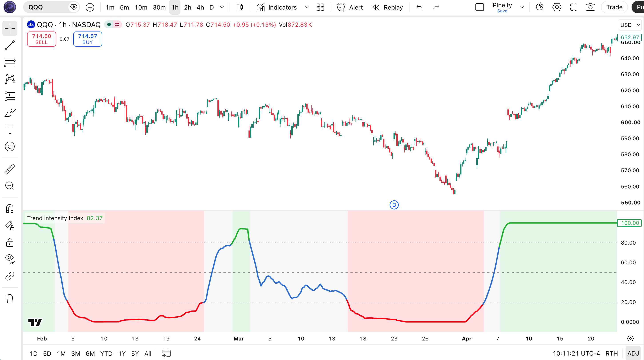Viewport: 644px width, 360px height.
Task: Select the ruler measure tool
Action: [x=10, y=169]
